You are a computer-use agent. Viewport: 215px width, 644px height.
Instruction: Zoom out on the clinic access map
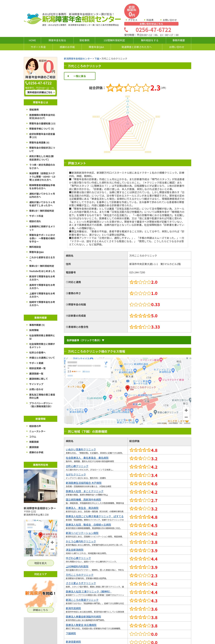click(186, 417)
